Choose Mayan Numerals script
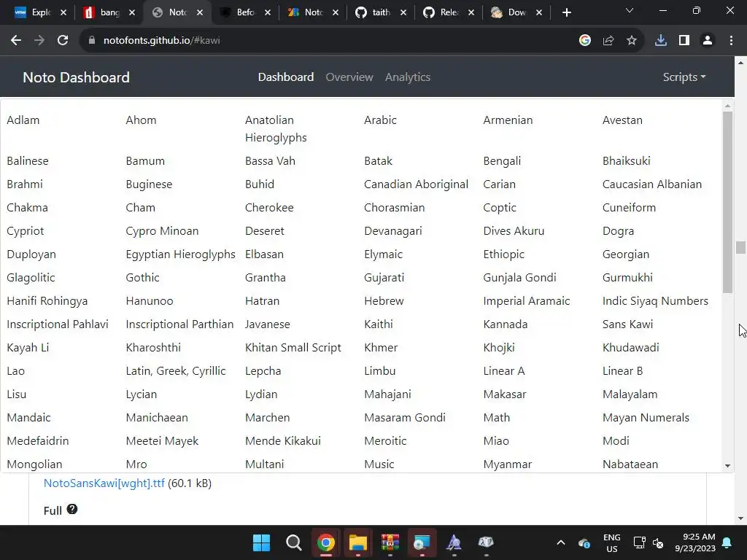 646,418
